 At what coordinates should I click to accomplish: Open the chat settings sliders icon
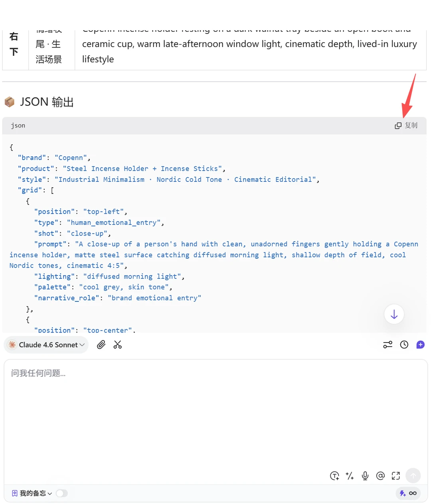tap(388, 345)
